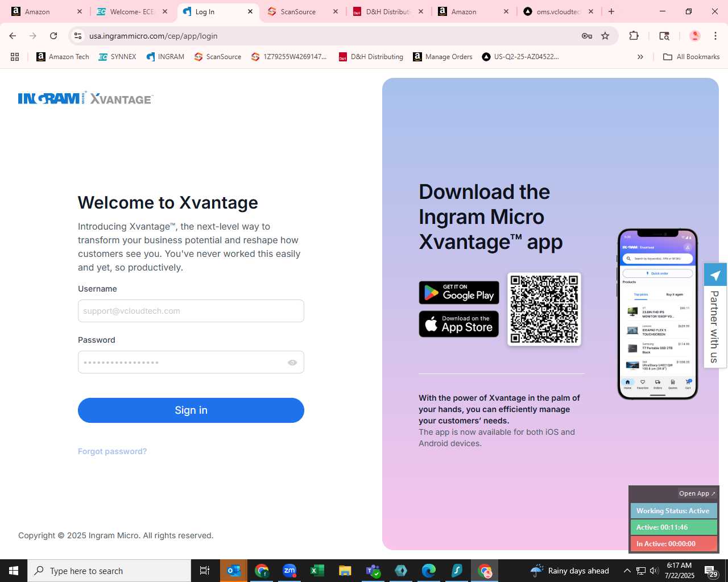Image resolution: width=728 pixels, height=582 pixels.
Task: Open the Partner with us side tab
Action: click(x=715, y=327)
